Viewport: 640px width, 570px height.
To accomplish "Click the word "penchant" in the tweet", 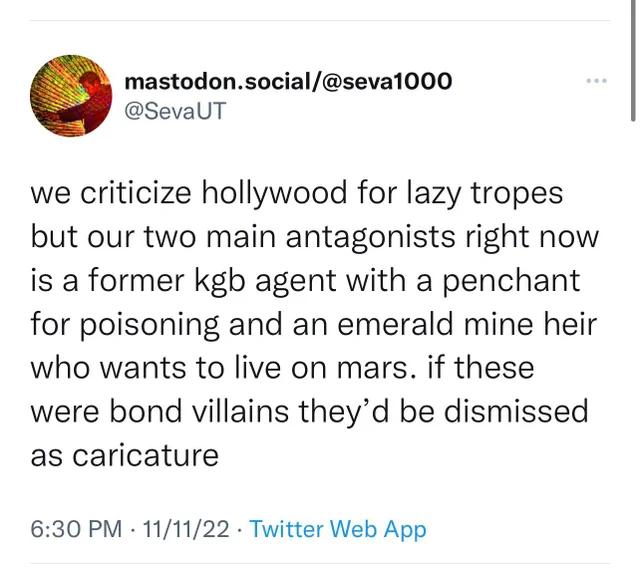I will [x=519, y=282].
